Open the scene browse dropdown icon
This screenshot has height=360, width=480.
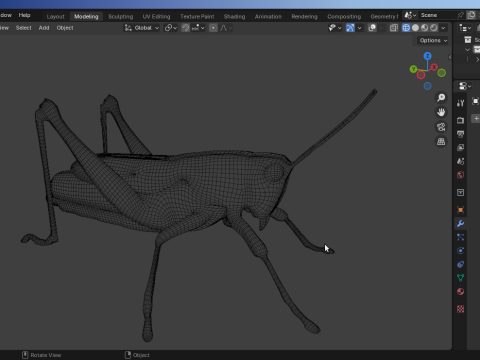click(410, 15)
